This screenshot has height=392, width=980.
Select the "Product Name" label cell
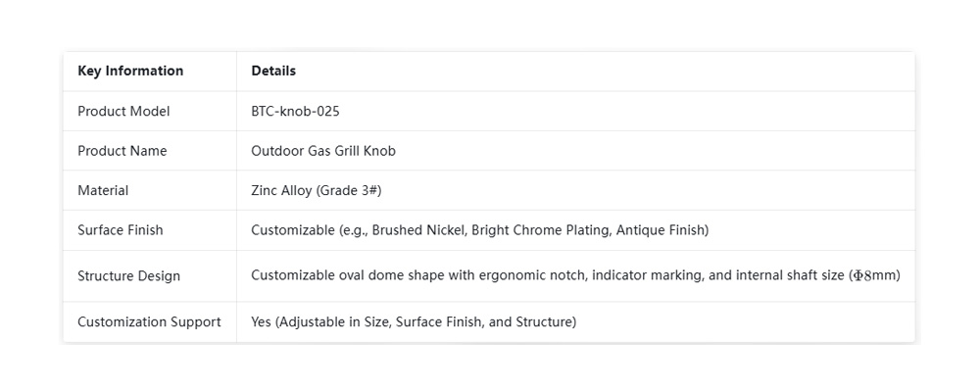tap(122, 151)
